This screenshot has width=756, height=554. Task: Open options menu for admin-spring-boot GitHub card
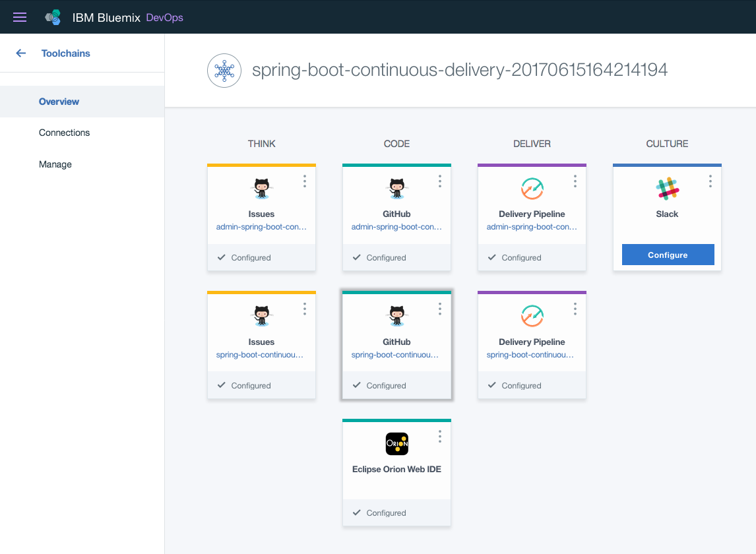[x=440, y=181]
